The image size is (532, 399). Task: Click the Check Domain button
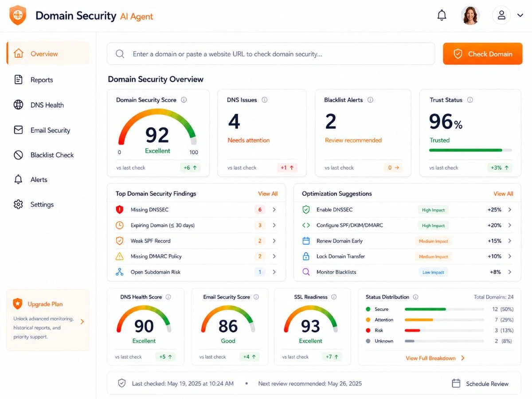[x=483, y=54]
